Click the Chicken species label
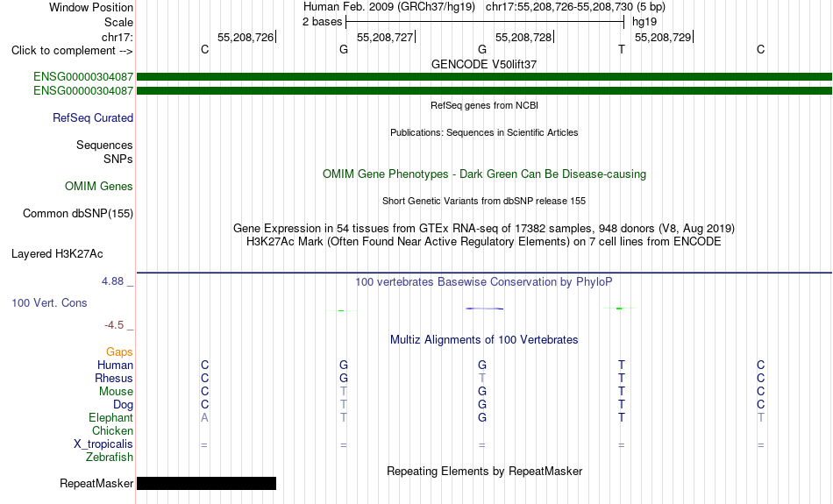The height and width of the screenshot is (504, 833). [x=112, y=430]
